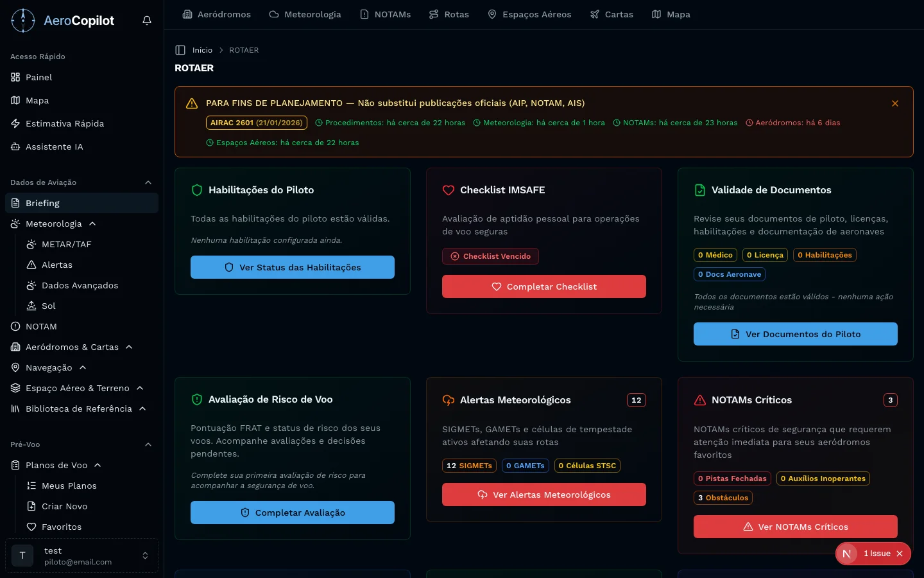The width and height of the screenshot is (924, 578).
Task: Select METAR/TAF in the sidebar
Action: [66, 244]
